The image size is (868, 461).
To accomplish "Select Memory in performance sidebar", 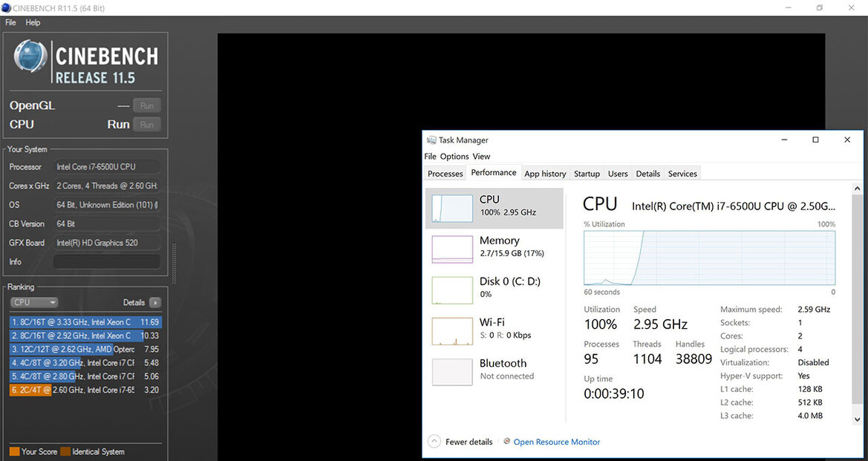I will [x=494, y=249].
